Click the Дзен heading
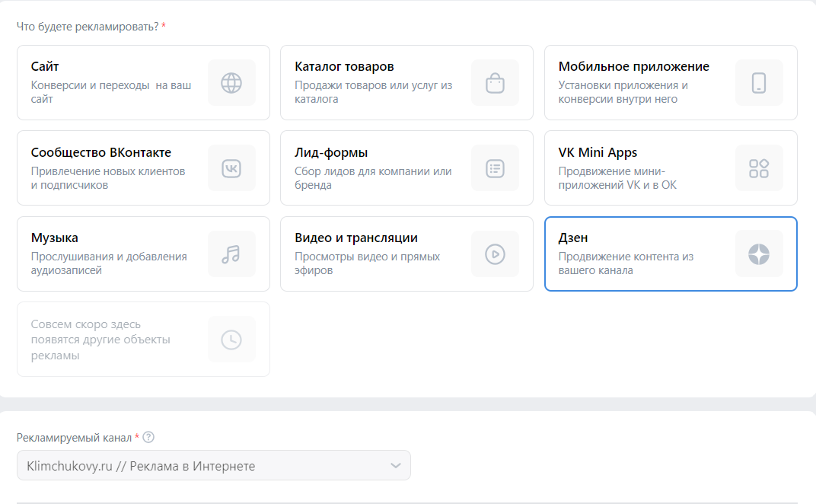This screenshot has width=816, height=504. click(573, 238)
